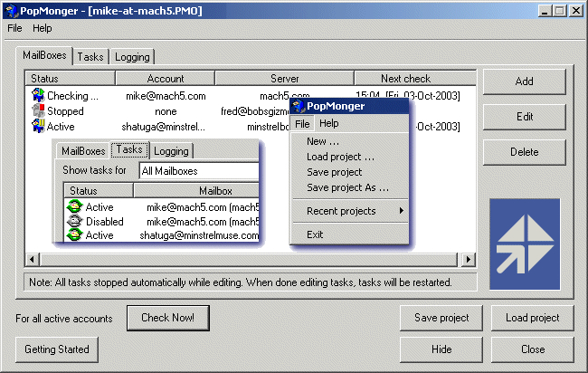This screenshot has height=373, width=588.
Task: Click the Stopped status icon in mailbox list
Action: [x=38, y=110]
